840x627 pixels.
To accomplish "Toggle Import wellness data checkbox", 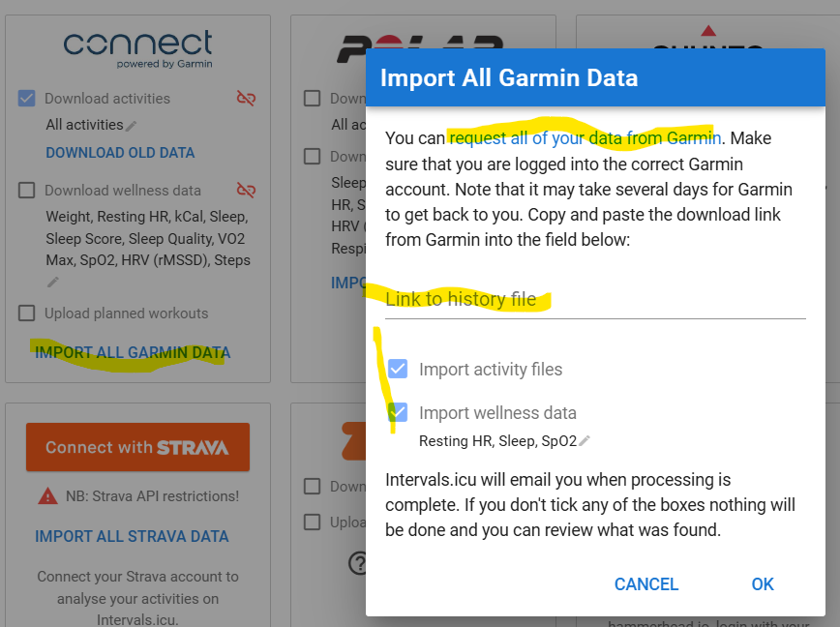I will click(x=398, y=412).
